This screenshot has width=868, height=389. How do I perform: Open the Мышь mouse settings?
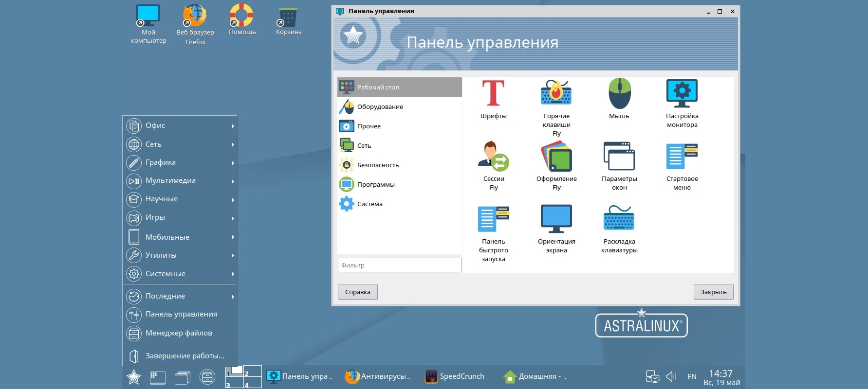tap(619, 99)
